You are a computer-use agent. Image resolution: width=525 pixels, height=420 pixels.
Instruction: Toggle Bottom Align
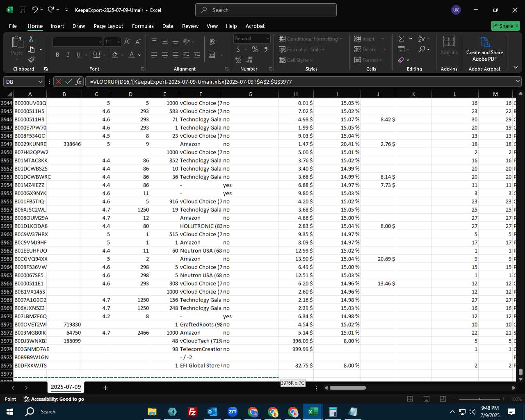tap(176, 41)
